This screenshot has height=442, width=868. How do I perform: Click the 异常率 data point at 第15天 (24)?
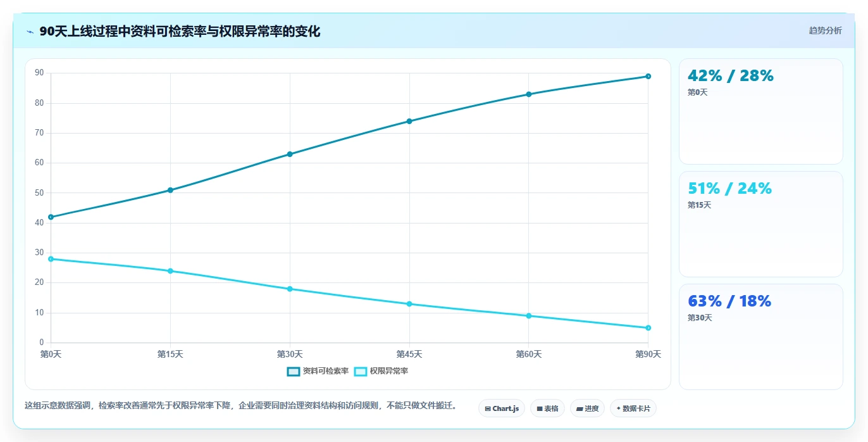pyautogui.click(x=170, y=271)
